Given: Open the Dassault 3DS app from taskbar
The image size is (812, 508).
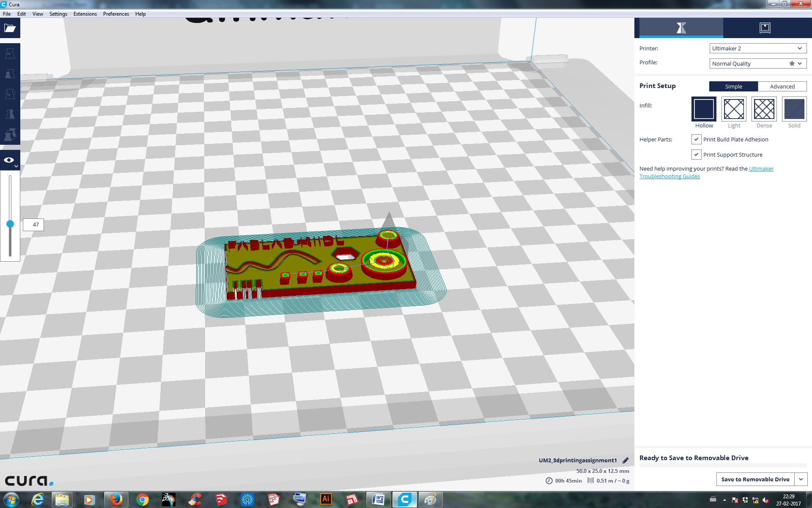Looking at the screenshot, I should coord(168,500).
